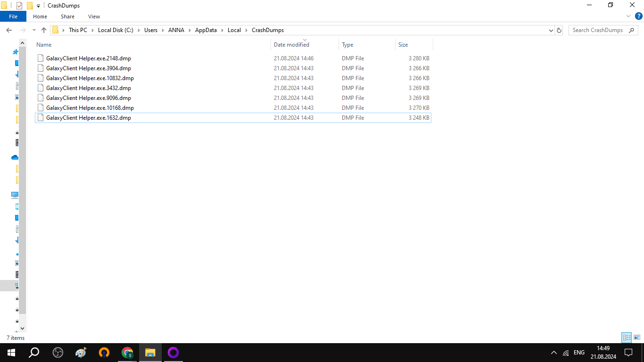The width and height of the screenshot is (644, 362).
Task: Click File Explorer icon in taskbar
Action: coord(150,353)
